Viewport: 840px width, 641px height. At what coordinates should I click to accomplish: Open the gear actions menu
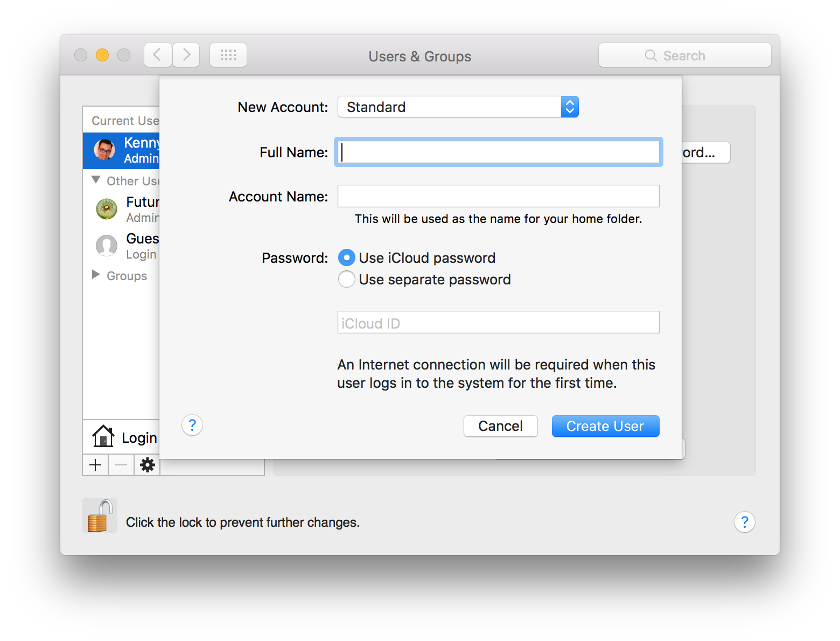coord(147,465)
